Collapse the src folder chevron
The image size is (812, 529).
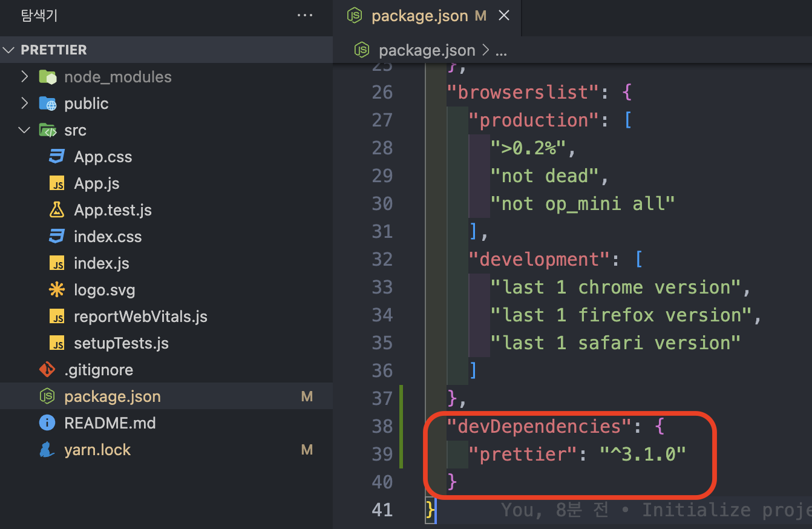(24, 130)
